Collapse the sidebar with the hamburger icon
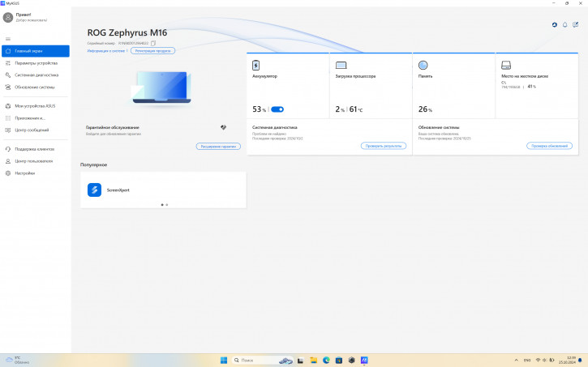 tap(8, 39)
